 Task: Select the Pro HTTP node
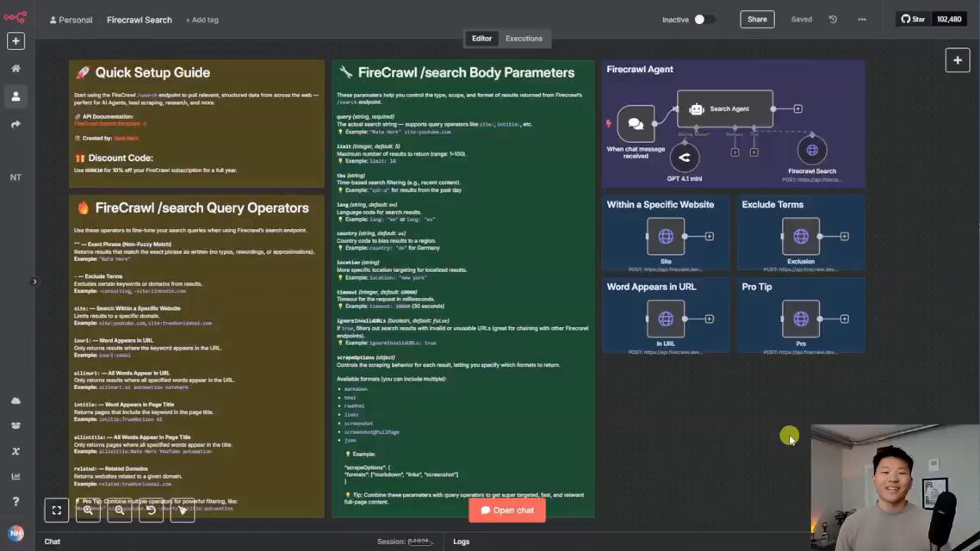(x=801, y=319)
